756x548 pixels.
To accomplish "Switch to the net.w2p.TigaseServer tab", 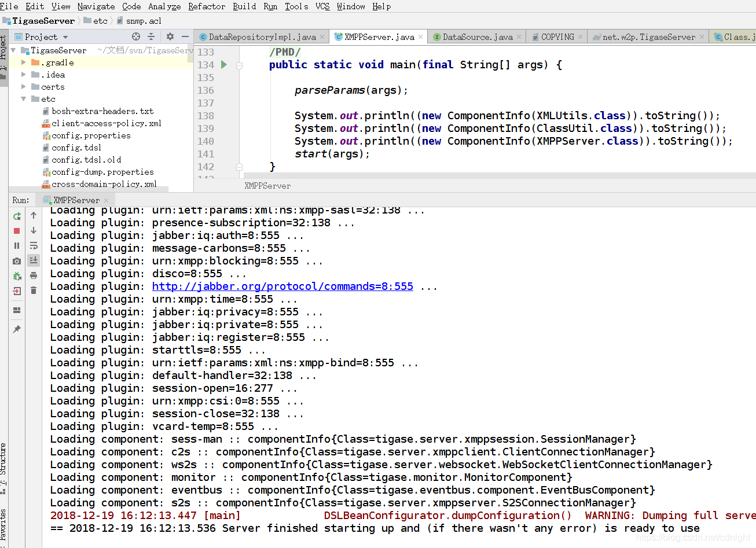I will click(x=648, y=37).
